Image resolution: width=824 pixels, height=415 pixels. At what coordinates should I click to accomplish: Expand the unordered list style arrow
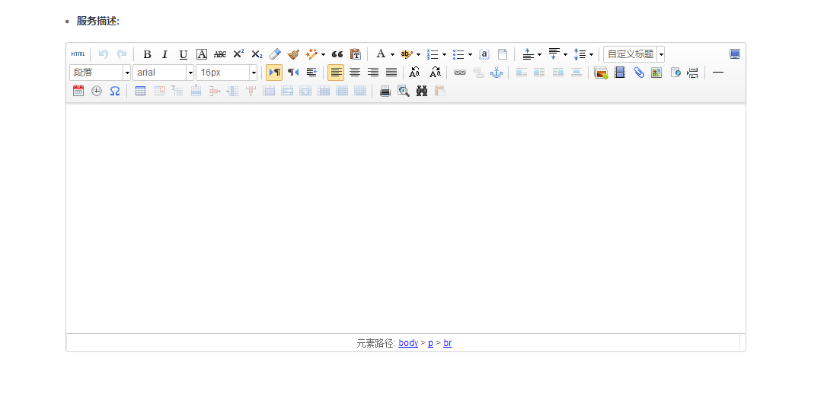click(x=470, y=54)
